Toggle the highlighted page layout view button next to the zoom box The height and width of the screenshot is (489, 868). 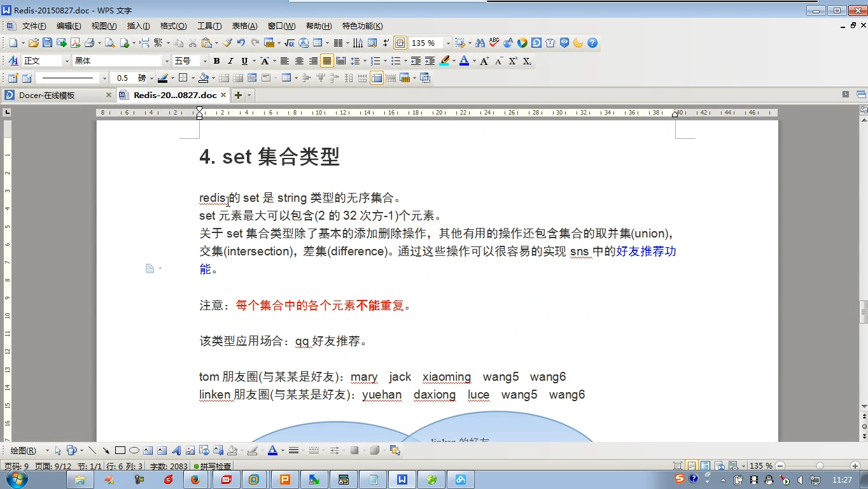click(400, 43)
